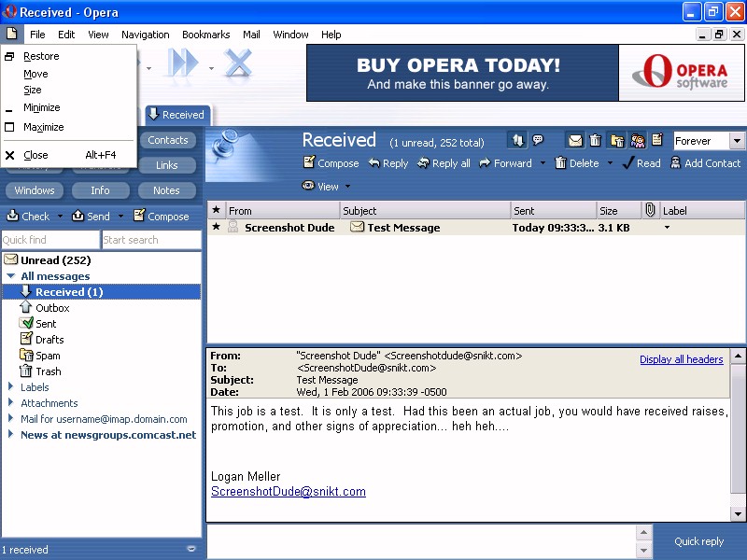Expand the Attachments tree section
This screenshot has height=560, width=747.
tap(10, 402)
